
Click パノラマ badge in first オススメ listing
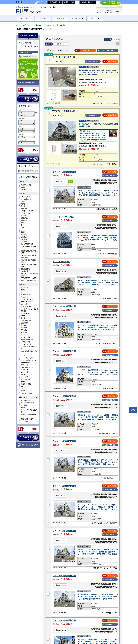[82, 67]
